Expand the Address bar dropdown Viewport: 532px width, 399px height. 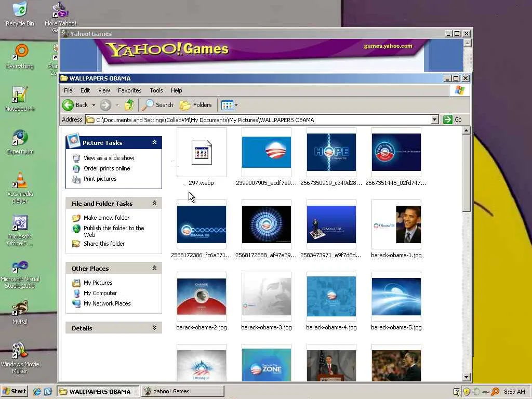(x=435, y=119)
